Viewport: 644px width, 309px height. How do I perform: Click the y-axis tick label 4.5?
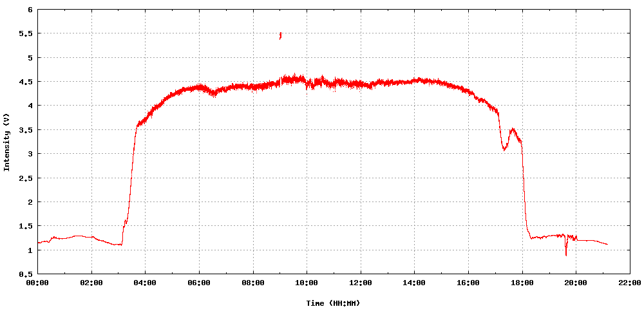pyautogui.click(x=26, y=82)
